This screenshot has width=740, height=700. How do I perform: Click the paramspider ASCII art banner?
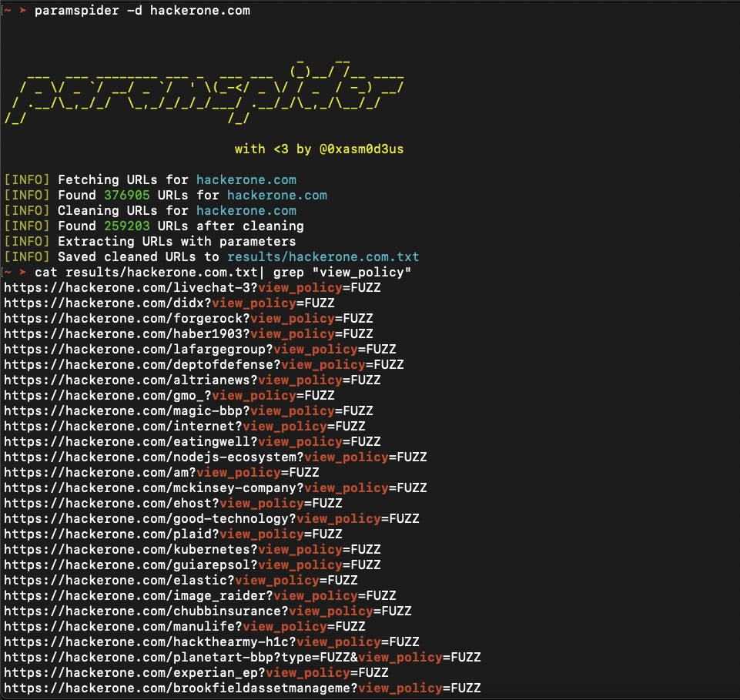click(204, 91)
